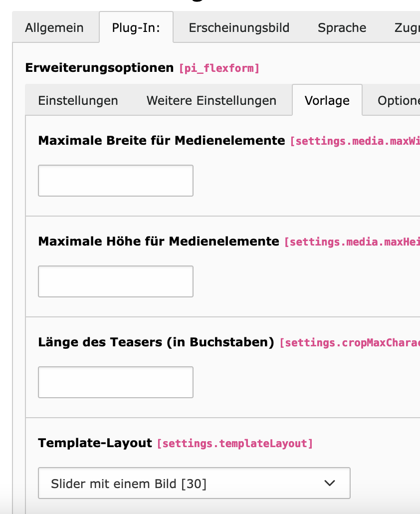Click the [pi_flexform] field name tag

(x=219, y=68)
